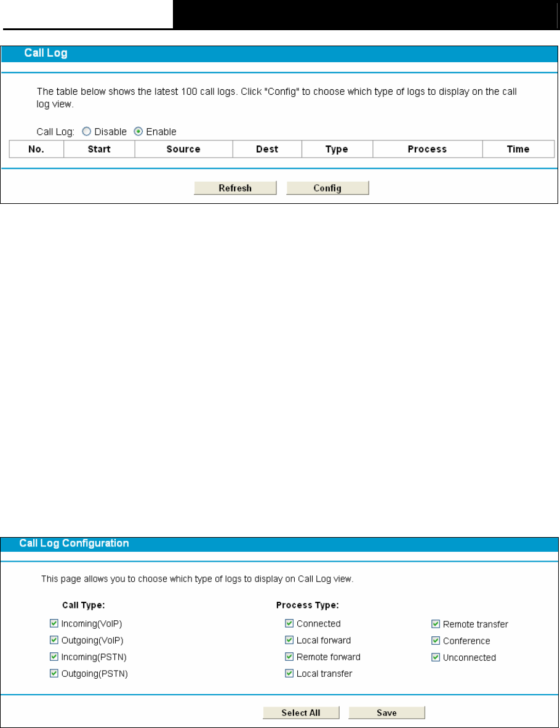Toggle the Remote transfer checkbox
The image size is (560, 728).
tap(436, 623)
